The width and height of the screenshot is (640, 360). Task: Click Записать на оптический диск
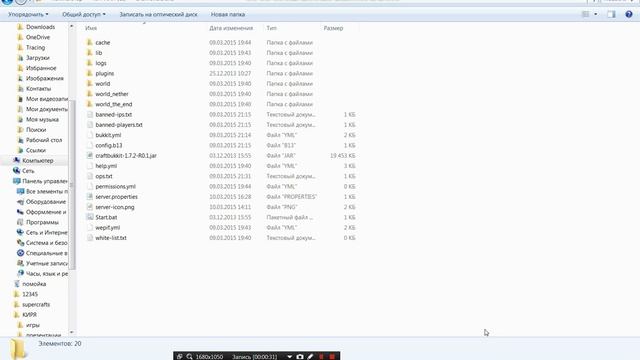tap(158, 14)
